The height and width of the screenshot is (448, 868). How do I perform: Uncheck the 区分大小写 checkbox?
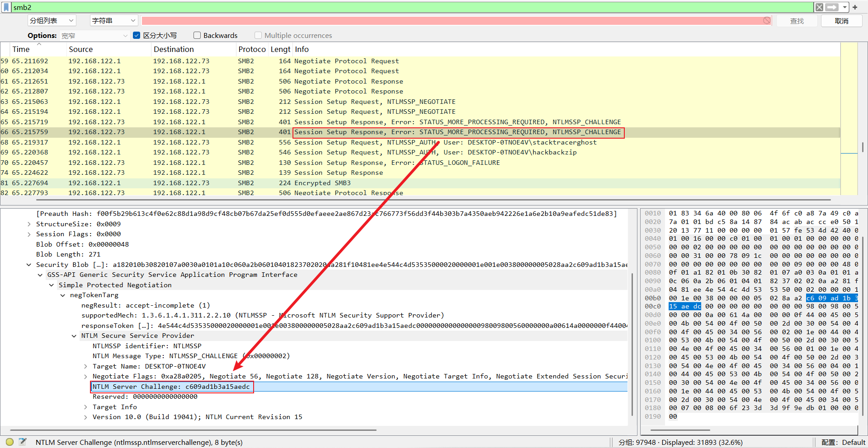point(137,35)
